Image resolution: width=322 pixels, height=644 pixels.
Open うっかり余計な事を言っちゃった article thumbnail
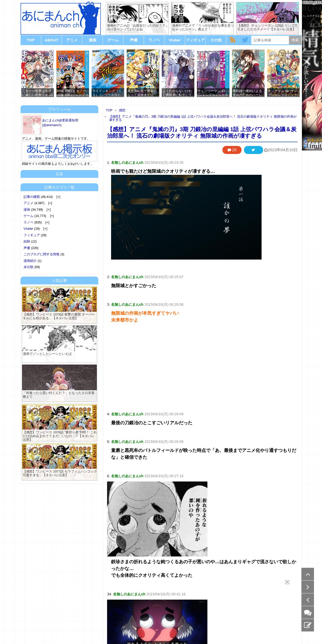pyautogui.click(x=202, y=18)
